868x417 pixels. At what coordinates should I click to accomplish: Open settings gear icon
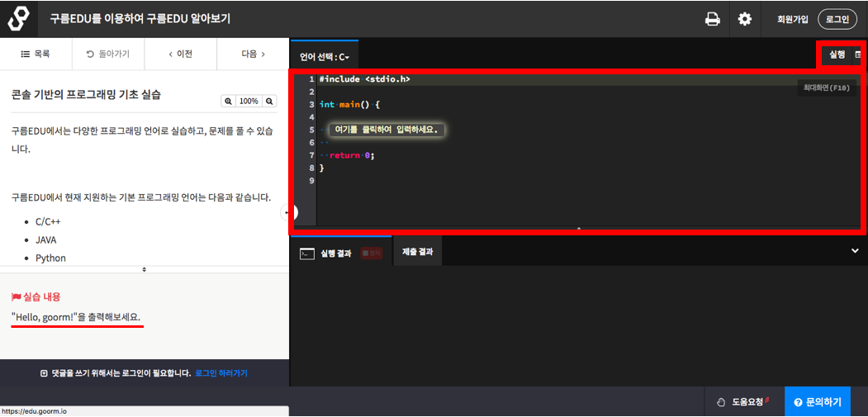tap(745, 19)
